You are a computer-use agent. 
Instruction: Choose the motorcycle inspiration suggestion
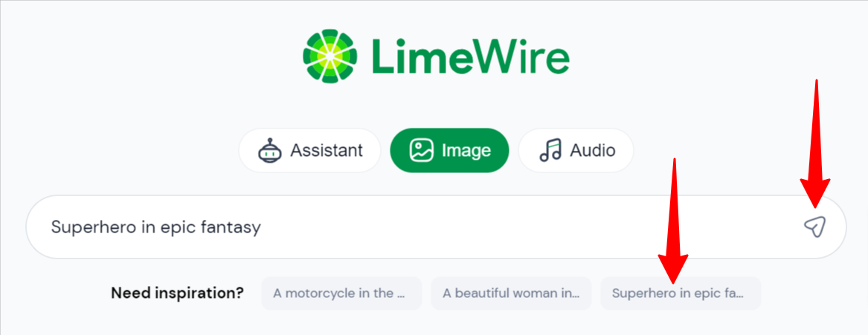coord(341,293)
